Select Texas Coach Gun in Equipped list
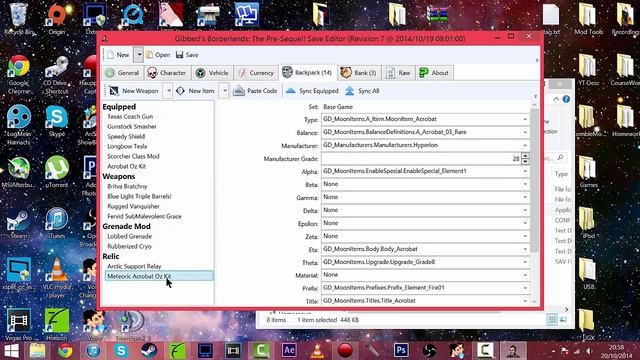This screenshot has height=360, width=640. click(x=130, y=117)
